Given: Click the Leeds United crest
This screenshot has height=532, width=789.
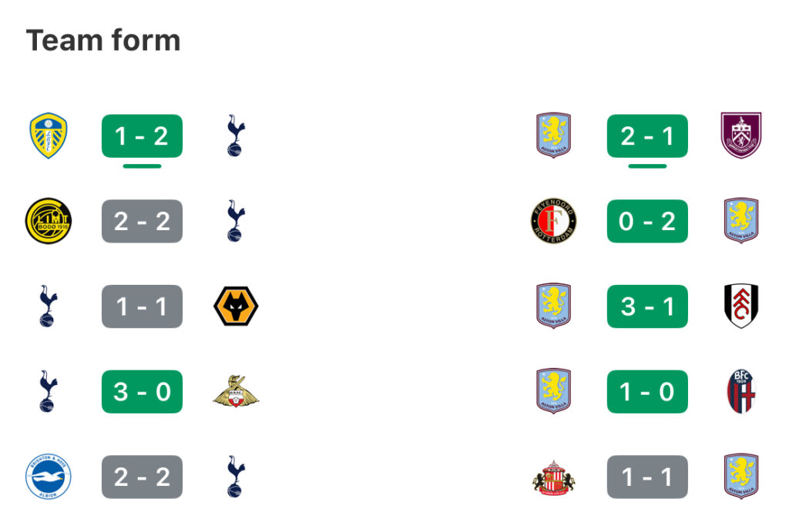Looking at the screenshot, I should tap(48, 136).
